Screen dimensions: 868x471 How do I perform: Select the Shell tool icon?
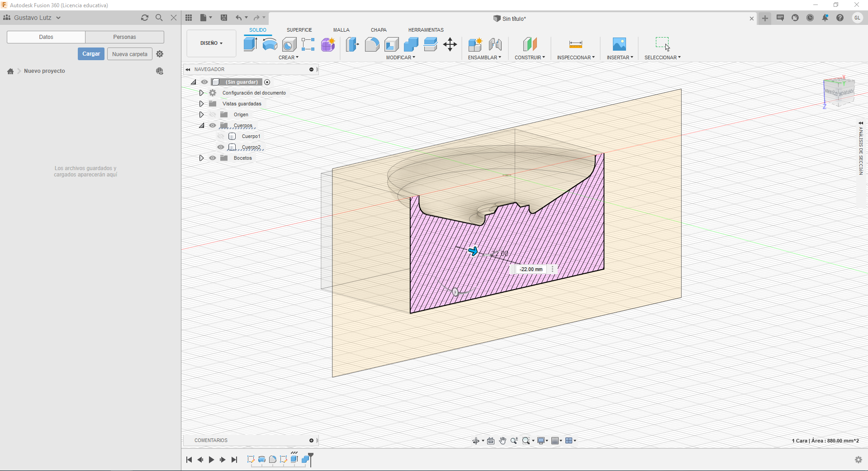[392, 44]
